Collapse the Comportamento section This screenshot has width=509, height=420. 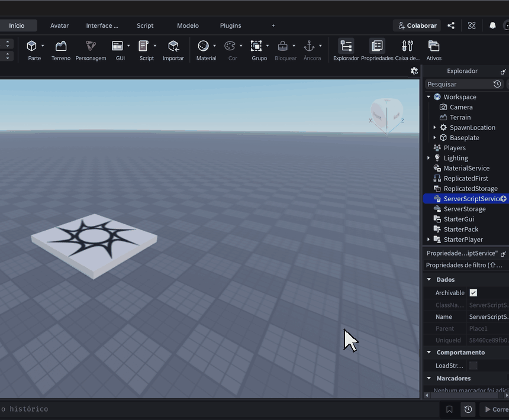point(429,352)
